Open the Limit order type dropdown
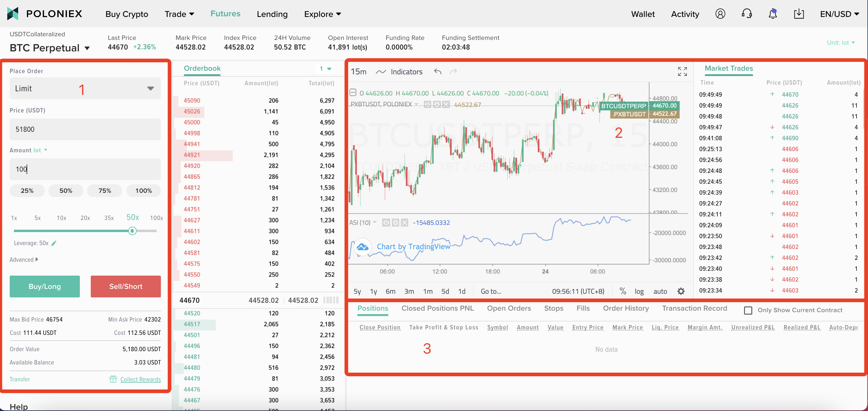Viewport: 868px width, 411px height. pyautogui.click(x=85, y=88)
